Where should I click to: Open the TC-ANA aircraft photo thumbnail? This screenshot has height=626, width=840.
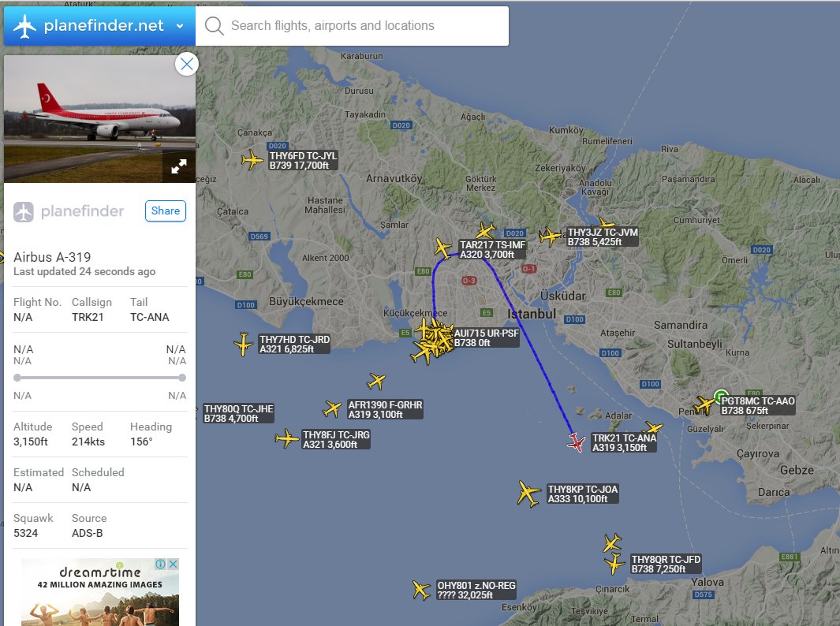[99, 119]
